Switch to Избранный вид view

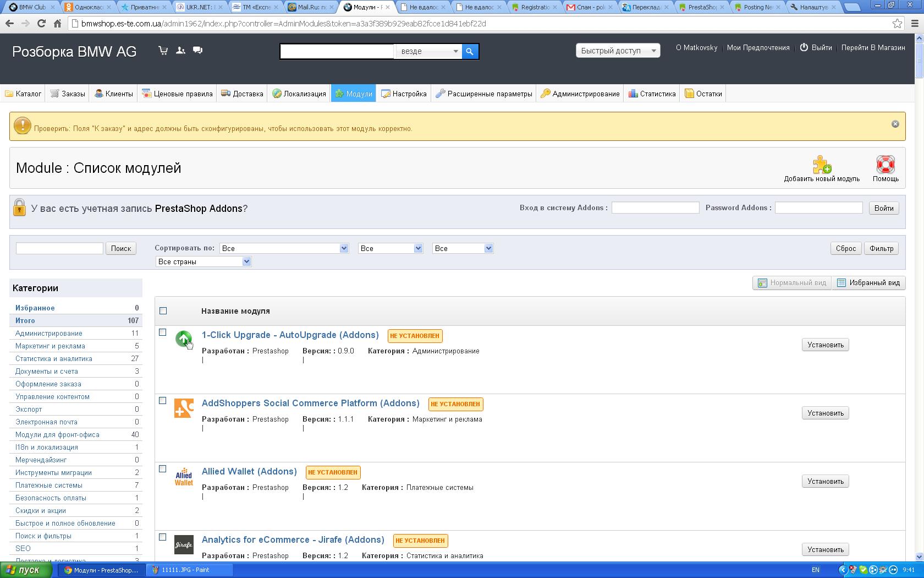pos(868,283)
